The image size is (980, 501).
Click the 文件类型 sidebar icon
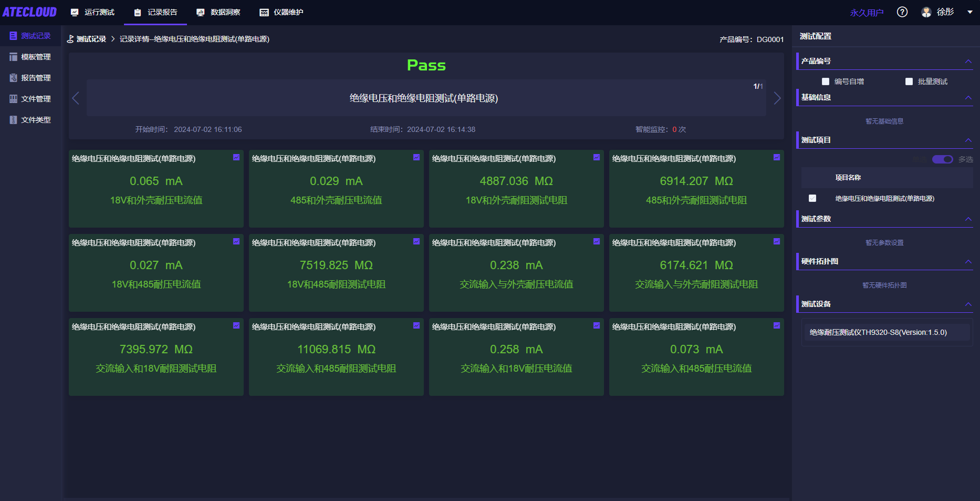(x=13, y=120)
